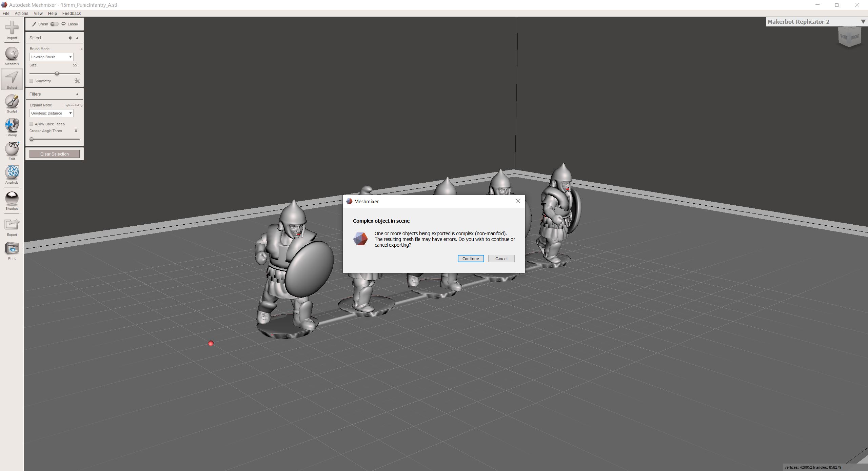Open the Actions menu

(x=21, y=14)
